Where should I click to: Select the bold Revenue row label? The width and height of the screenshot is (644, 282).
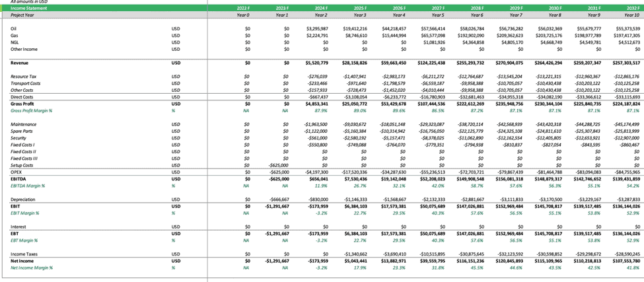[x=19, y=63]
